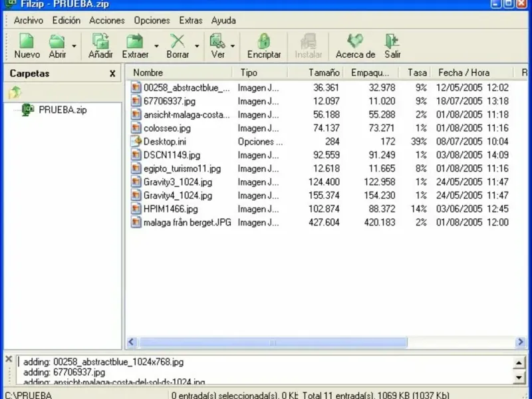The width and height of the screenshot is (532, 399).
Task: Click packed size 154.230
Action: coord(379,196)
